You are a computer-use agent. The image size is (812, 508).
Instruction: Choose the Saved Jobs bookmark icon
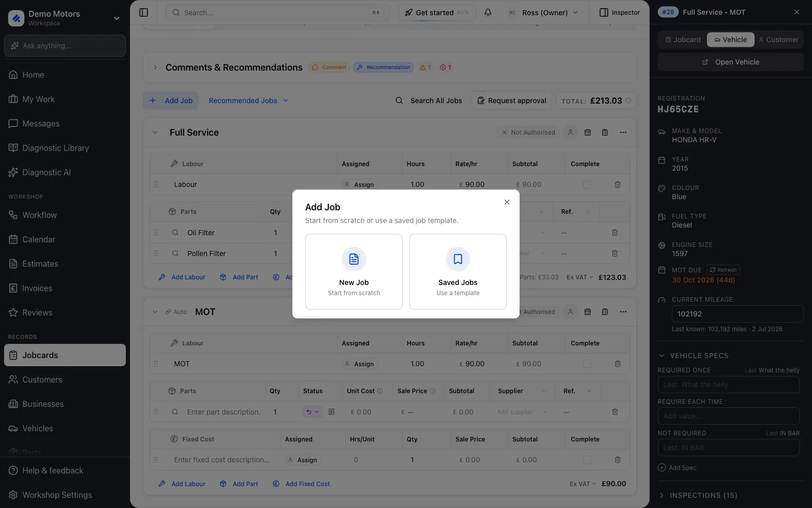coord(458,259)
